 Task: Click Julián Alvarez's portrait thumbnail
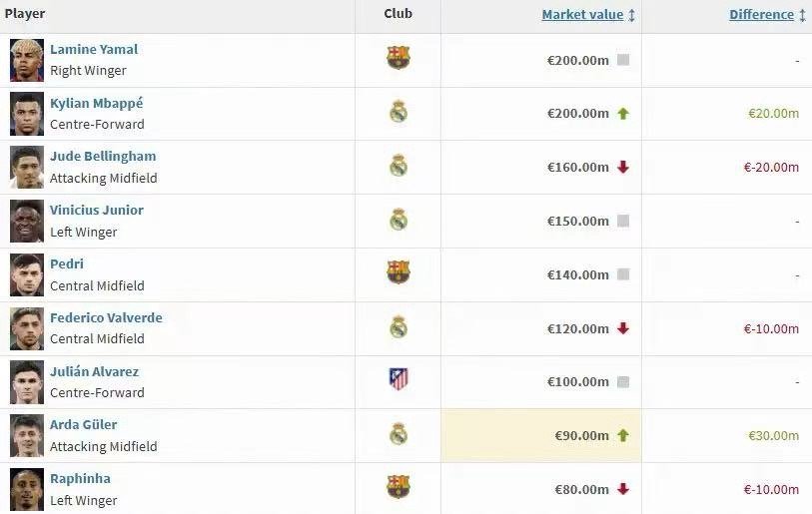coord(27,381)
